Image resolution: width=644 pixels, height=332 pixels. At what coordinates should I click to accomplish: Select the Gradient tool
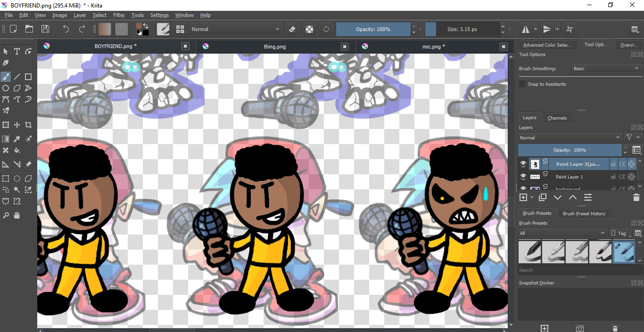(x=6, y=139)
